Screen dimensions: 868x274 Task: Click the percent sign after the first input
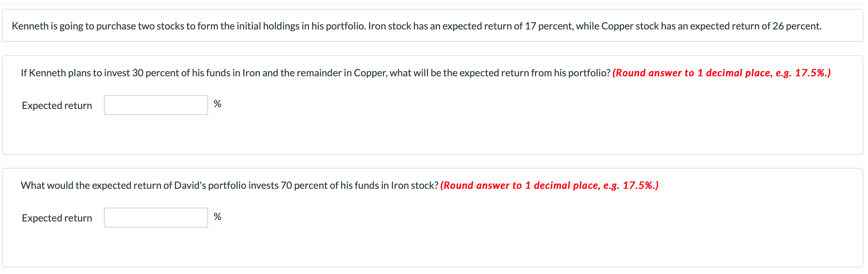[x=217, y=104]
